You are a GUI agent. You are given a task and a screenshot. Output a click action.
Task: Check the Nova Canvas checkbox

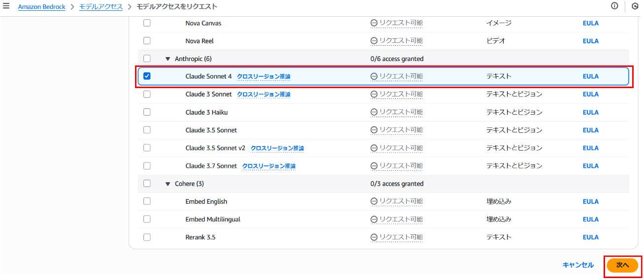click(147, 23)
